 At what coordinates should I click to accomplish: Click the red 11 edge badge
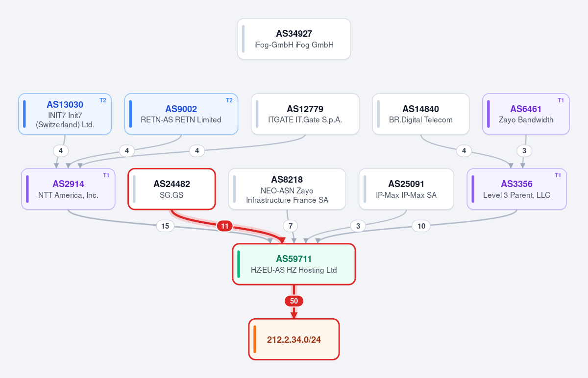click(x=225, y=226)
